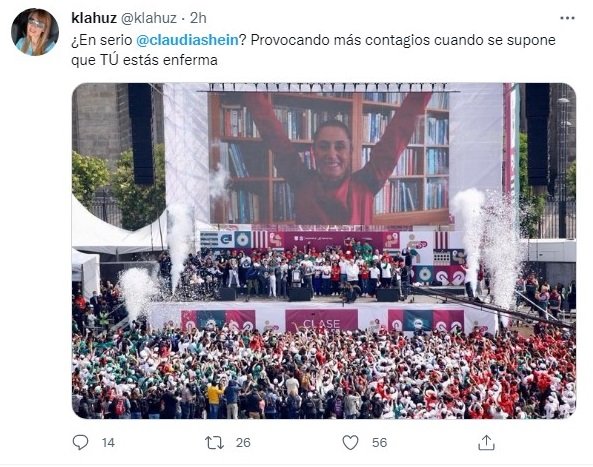The height and width of the screenshot is (467, 593).
Task: Open the 2h timestamp link
Action: click(198, 18)
